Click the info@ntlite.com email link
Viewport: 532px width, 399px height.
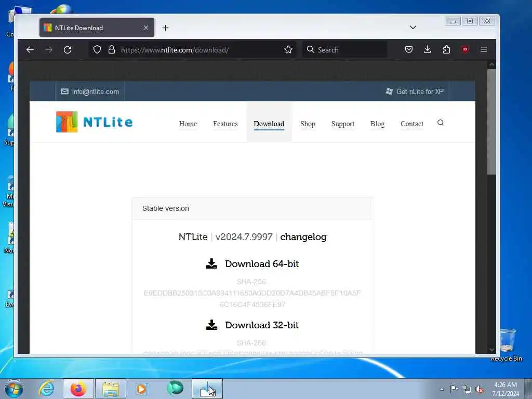90,91
